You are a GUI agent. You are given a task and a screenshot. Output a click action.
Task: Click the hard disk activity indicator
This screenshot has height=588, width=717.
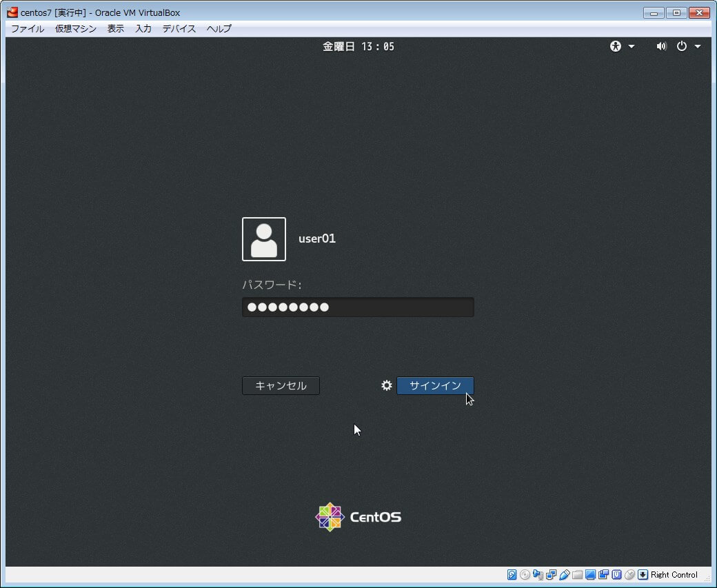pos(512,575)
